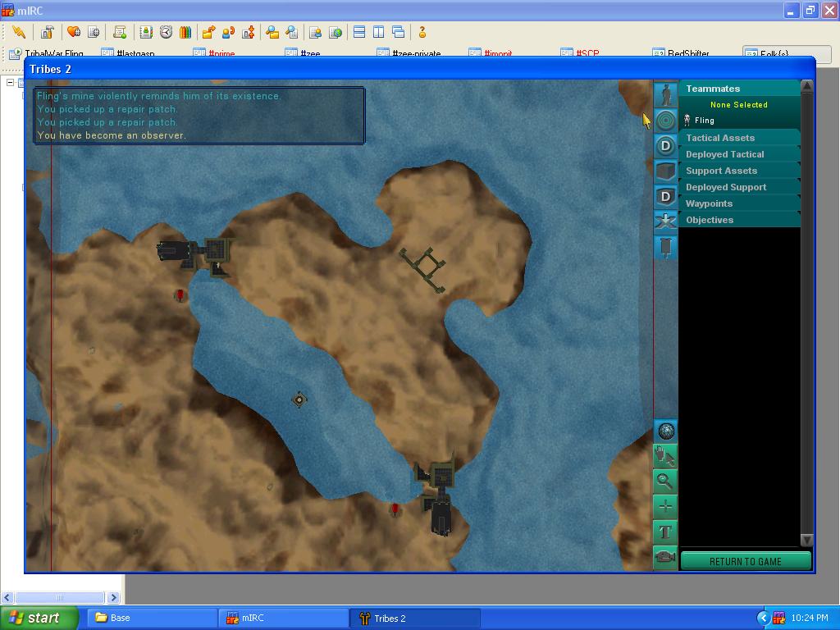Open the URLs List globe icon
The width and height of the screenshot is (840, 630).
pyautogui.click(x=336, y=32)
